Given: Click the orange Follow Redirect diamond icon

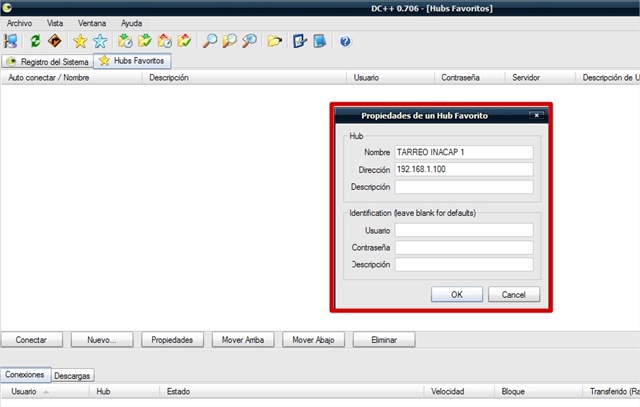Looking at the screenshot, I should pos(55,41).
